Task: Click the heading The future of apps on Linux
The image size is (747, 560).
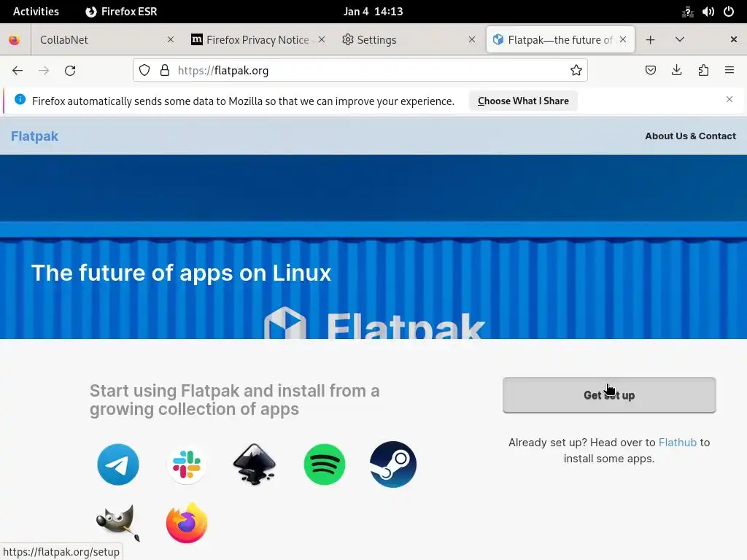Action: point(181,273)
